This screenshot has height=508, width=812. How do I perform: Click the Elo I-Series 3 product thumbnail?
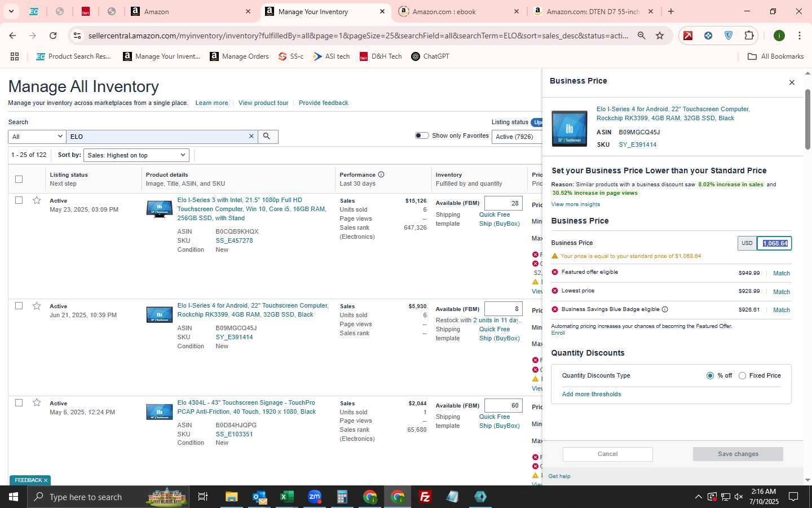coord(160,209)
